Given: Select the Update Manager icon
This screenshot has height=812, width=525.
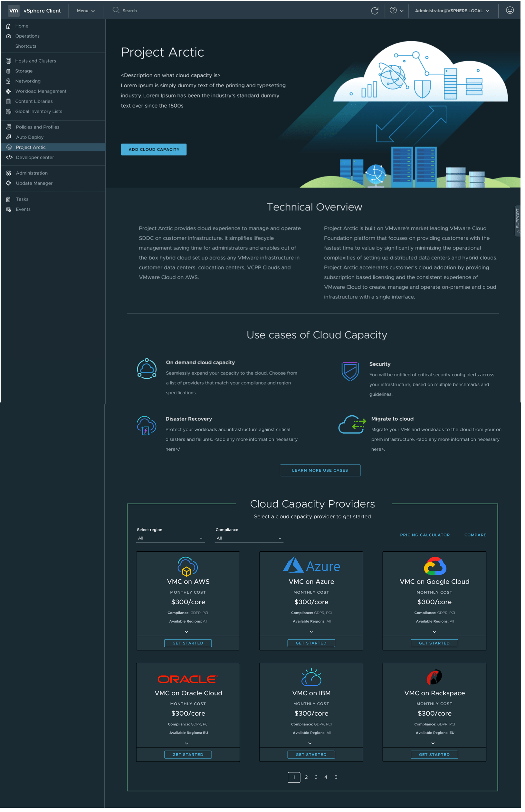Looking at the screenshot, I should tap(8, 184).
